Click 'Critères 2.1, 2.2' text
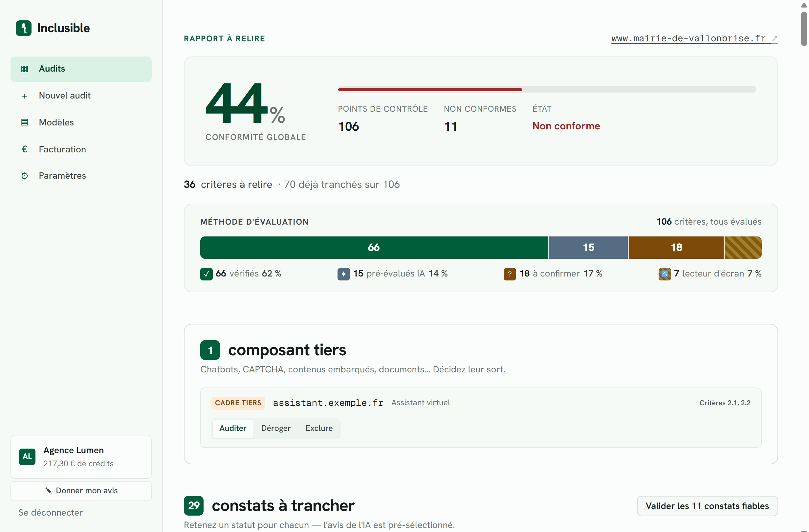The image size is (809, 532). tap(725, 403)
